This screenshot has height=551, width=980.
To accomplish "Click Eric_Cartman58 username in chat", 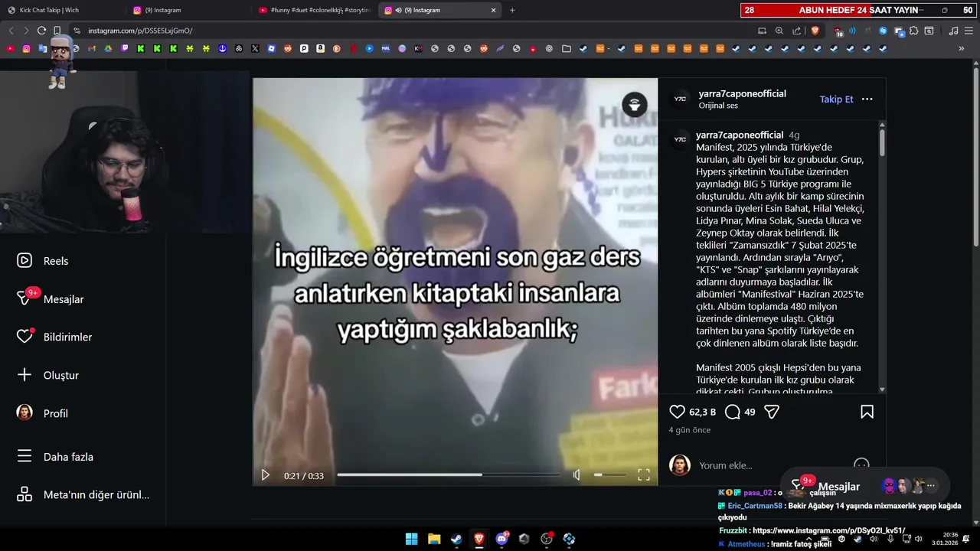I will 755,506.
